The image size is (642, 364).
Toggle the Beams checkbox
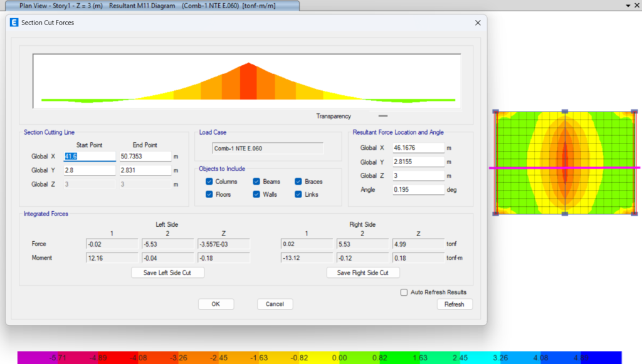tap(257, 182)
